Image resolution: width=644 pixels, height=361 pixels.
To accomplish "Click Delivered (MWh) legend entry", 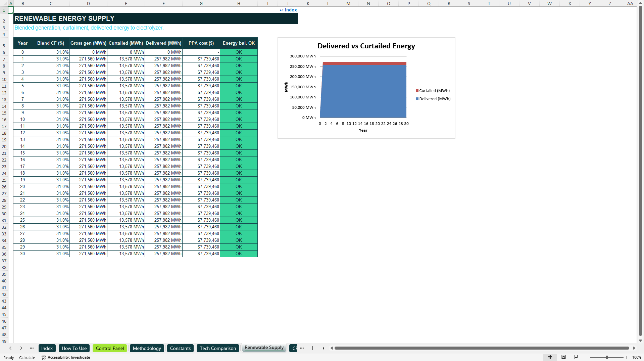I will coord(433,99).
